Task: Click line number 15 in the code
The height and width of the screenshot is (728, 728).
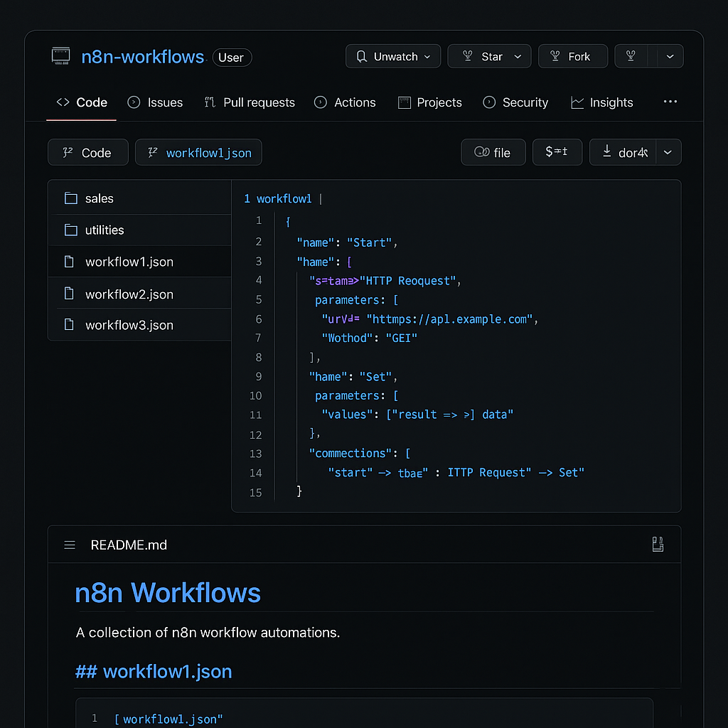Action: (x=255, y=493)
